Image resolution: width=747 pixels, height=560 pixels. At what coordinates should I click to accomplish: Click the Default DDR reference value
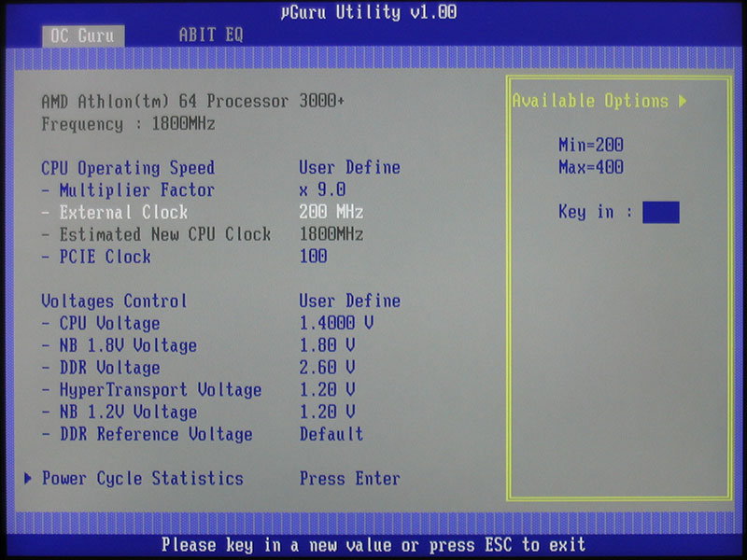point(331,434)
